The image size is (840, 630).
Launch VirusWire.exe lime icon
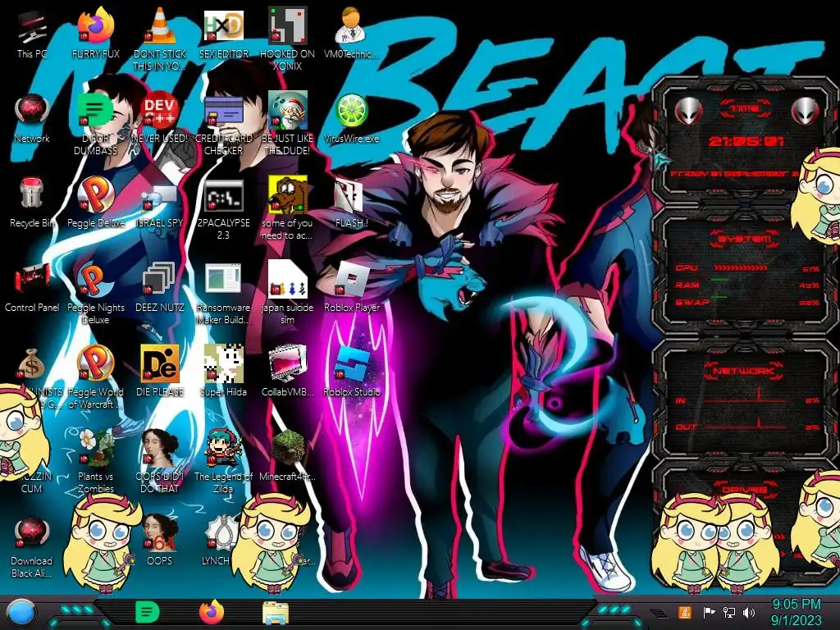(x=351, y=110)
